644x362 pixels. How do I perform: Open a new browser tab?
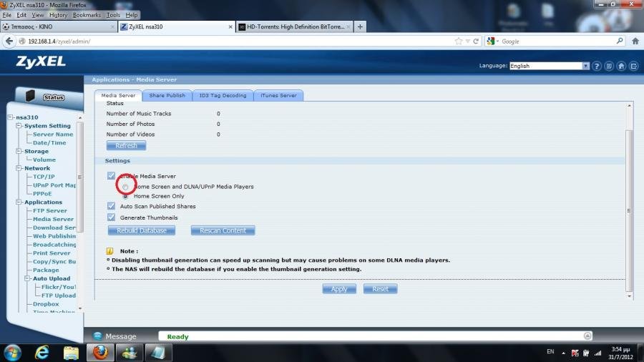(360, 27)
